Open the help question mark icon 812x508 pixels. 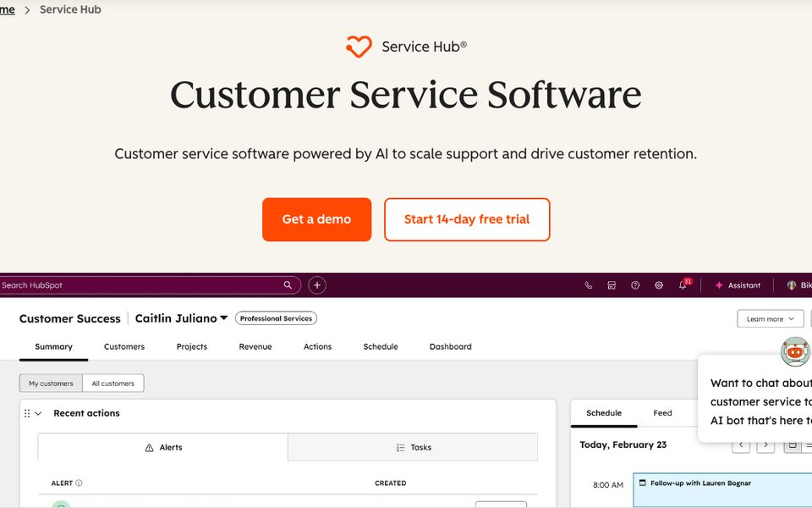coord(635,285)
